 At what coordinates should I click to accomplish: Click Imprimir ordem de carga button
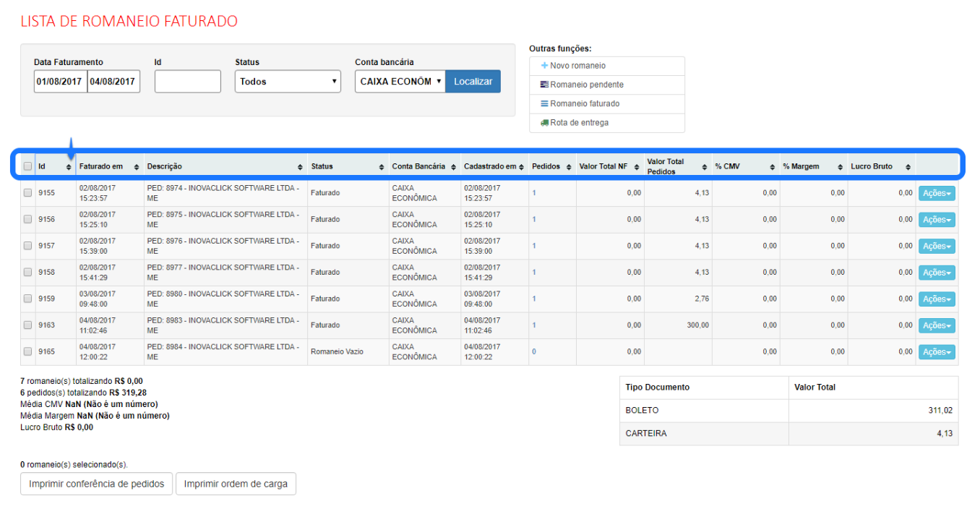pyautogui.click(x=236, y=484)
